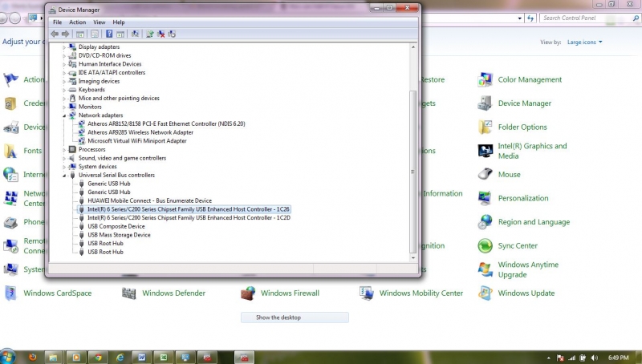Click the Back arrow in Device Manager toolbar
Viewport: 642px width, 364px height.
point(55,34)
